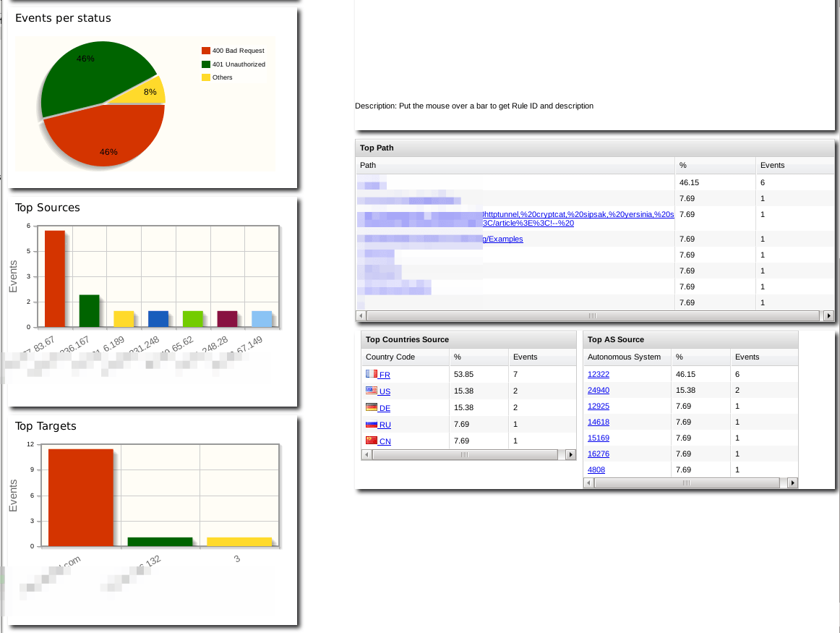Viewport: 840px width, 633px height.
Task: Select the tallest red bar in Top Sources
Action: click(55, 279)
